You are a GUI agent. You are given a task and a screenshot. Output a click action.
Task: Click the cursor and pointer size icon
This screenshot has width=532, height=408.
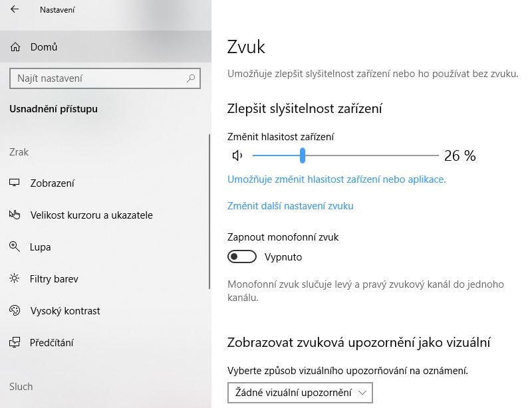[15, 215]
